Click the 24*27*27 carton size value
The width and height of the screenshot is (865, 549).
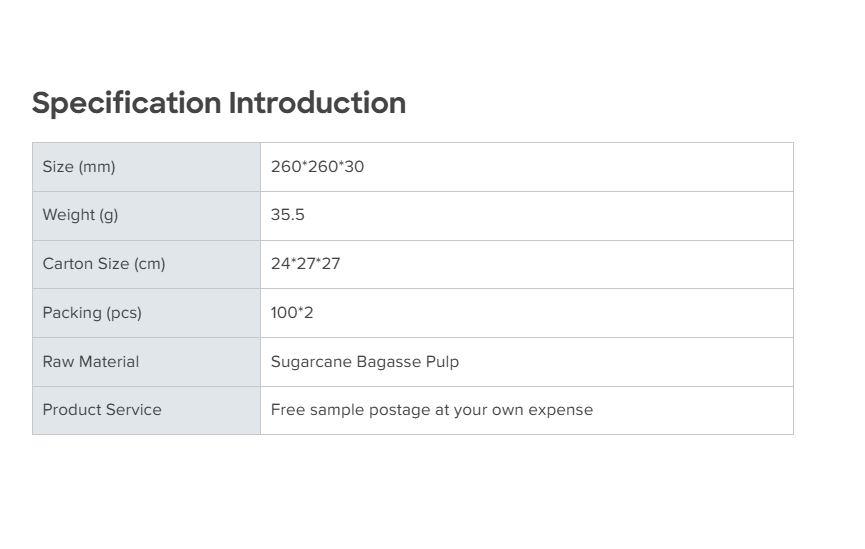[305, 264]
